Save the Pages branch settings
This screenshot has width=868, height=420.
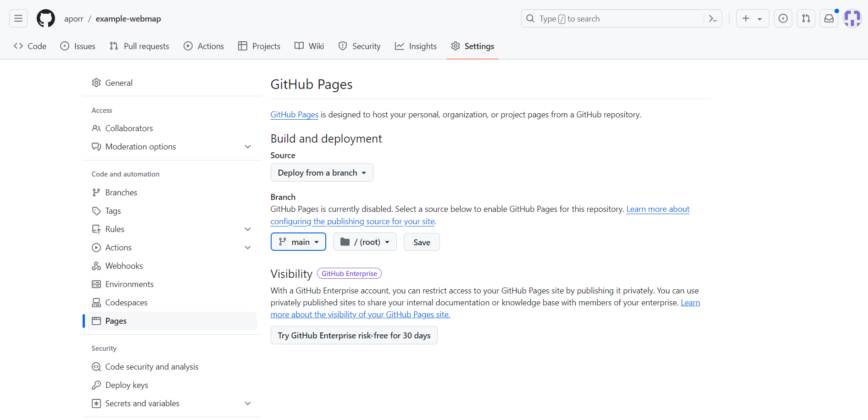click(422, 242)
